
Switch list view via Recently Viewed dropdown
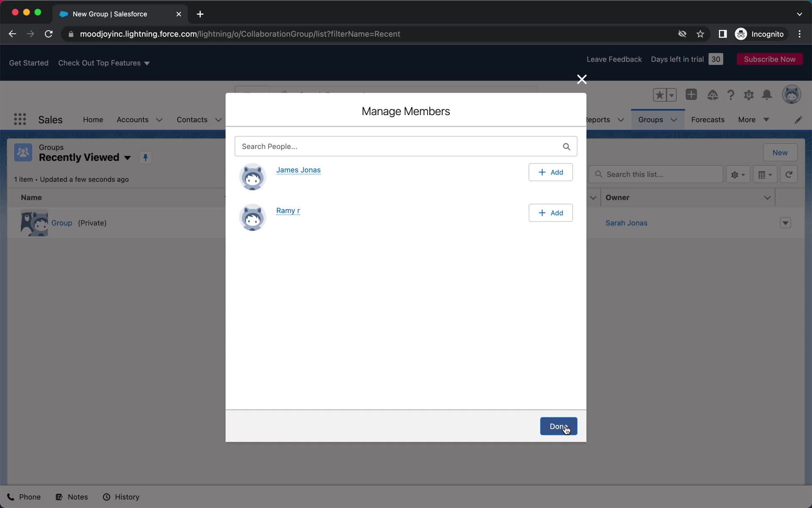coord(127,158)
